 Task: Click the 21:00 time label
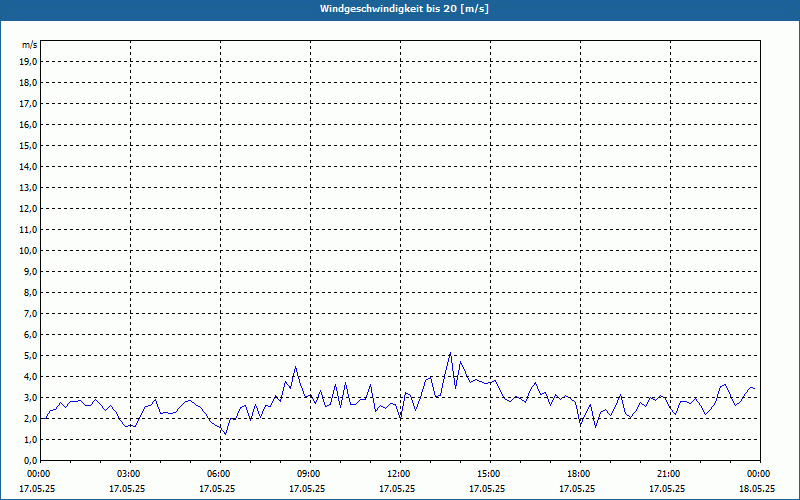[x=670, y=474]
